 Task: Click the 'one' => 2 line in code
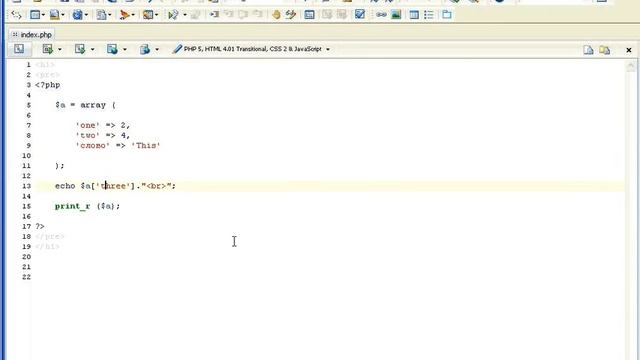pyautogui.click(x=103, y=125)
